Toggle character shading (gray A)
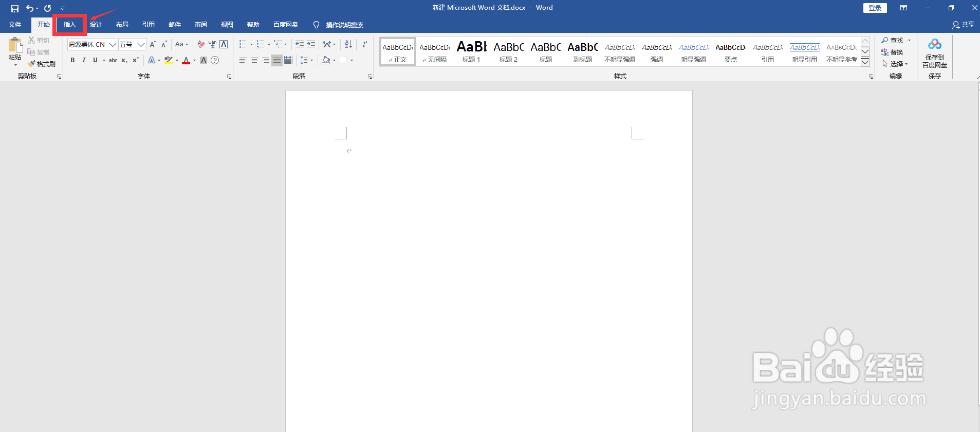This screenshot has width=980, height=432. [x=204, y=60]
